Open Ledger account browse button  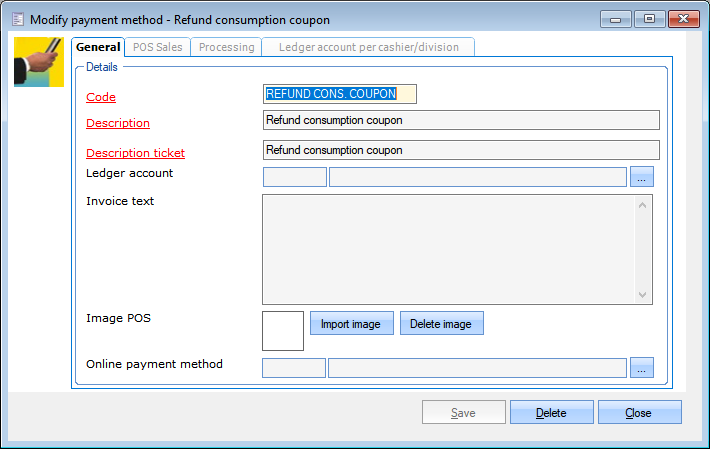tap(642, 177)
